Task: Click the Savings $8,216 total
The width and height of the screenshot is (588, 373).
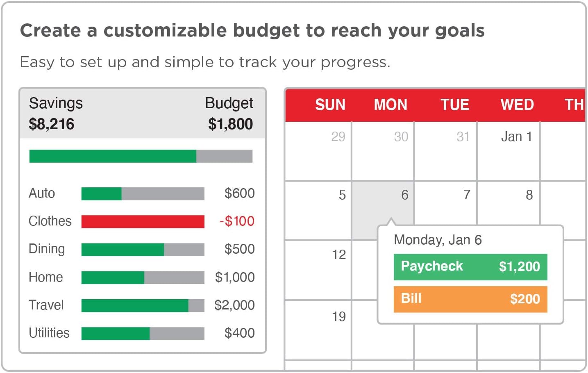Action: click(52, 124)
